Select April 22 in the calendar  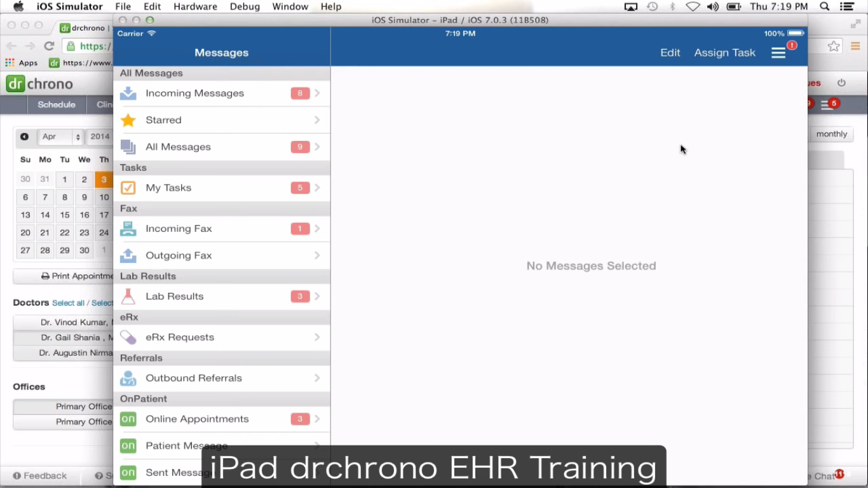coord(65,233)
